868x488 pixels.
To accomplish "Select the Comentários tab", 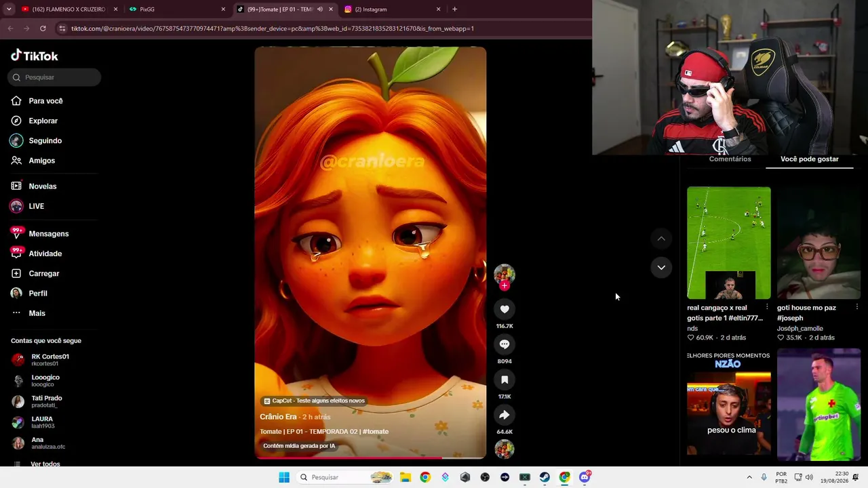I will coord(730,159).
